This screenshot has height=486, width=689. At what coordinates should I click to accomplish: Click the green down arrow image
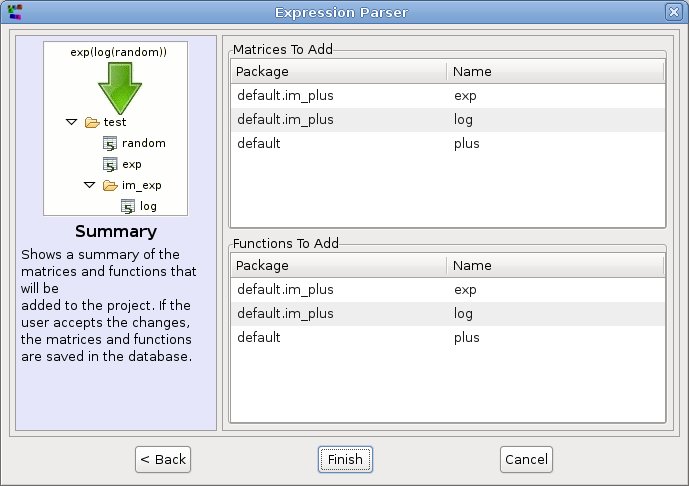pos(120,88)
